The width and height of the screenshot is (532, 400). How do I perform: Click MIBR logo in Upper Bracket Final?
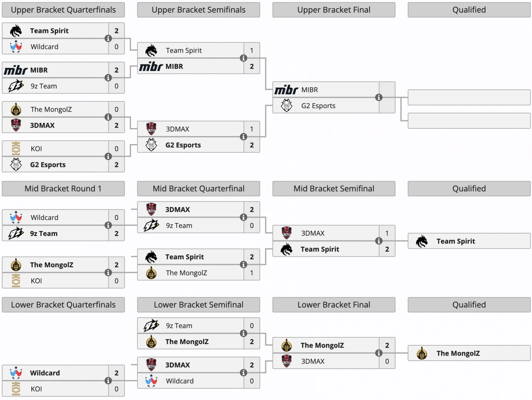286,90
